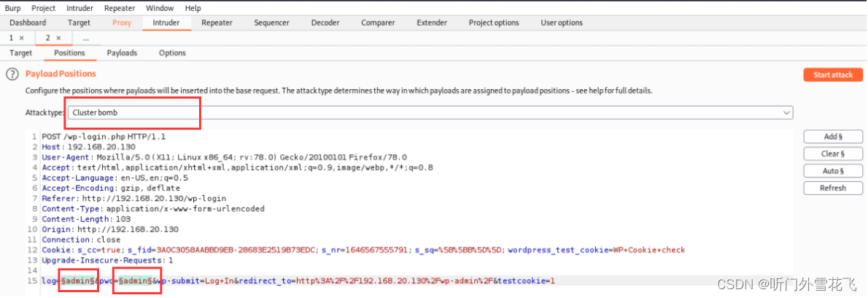Open the Payload Positions help icon
868x298 pixels.
click(x=12, y=74)
